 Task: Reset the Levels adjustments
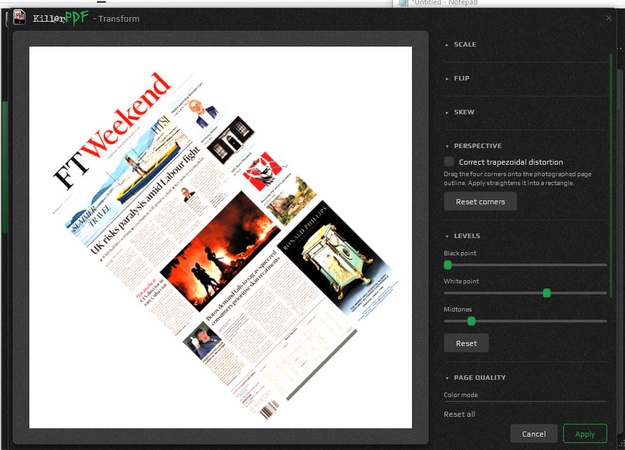(x=466, y=343)
